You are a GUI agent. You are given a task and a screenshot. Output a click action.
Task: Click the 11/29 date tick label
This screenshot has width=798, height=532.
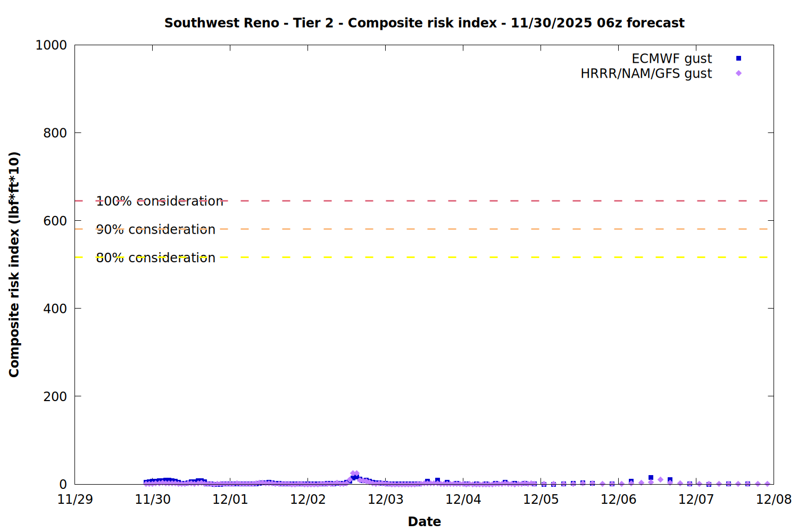[x=75, y=500]
